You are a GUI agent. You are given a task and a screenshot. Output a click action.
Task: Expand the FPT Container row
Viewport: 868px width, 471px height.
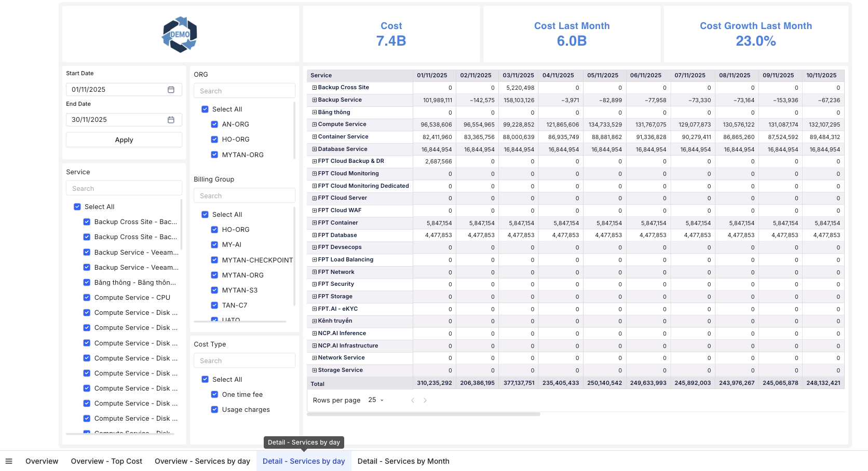(x=314, y=223)
